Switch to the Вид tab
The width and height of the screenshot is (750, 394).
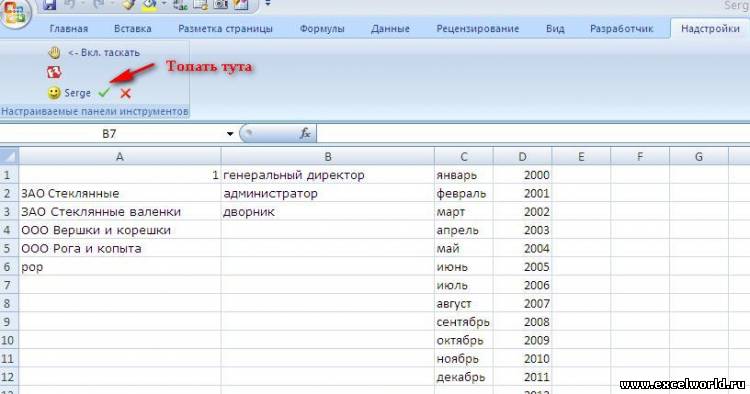click(555, 29)
